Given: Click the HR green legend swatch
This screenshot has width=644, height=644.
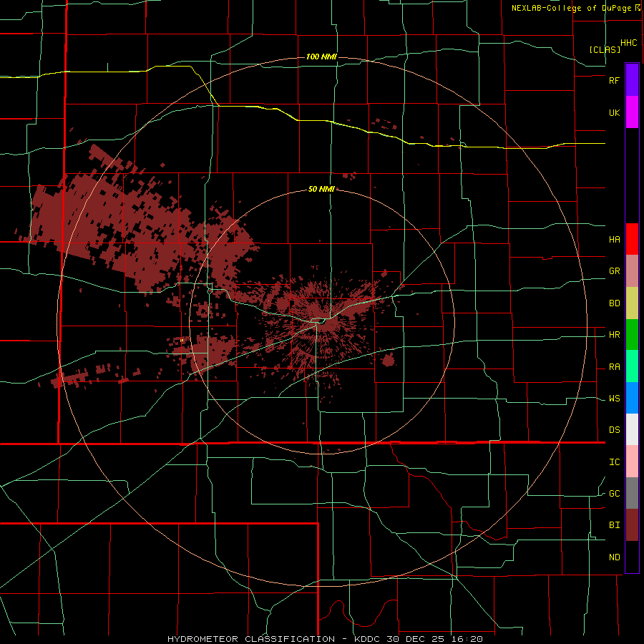Looking at the screenshot, I should (x=632, y=334).
